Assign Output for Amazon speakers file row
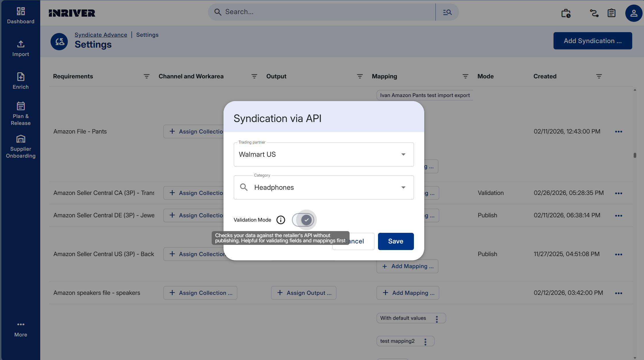This screenshot has height=360, width=644. tap(304, 293)
